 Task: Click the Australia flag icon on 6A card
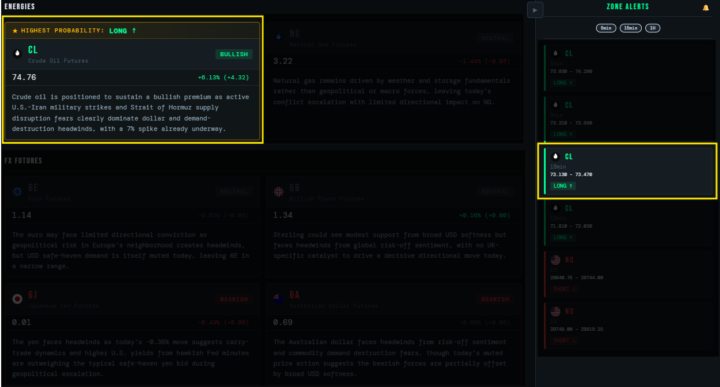(278, 299)
